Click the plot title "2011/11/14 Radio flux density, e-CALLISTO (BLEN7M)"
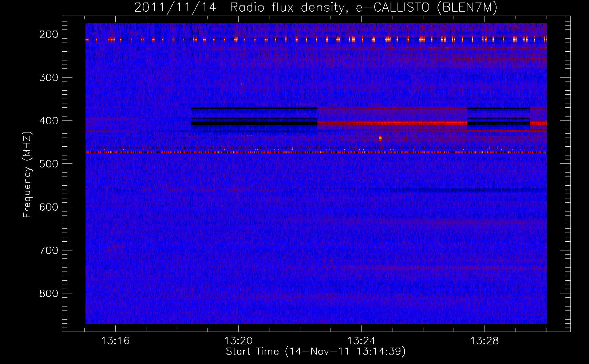This screenshot has width=589, height=364. (x=316, y=8)
